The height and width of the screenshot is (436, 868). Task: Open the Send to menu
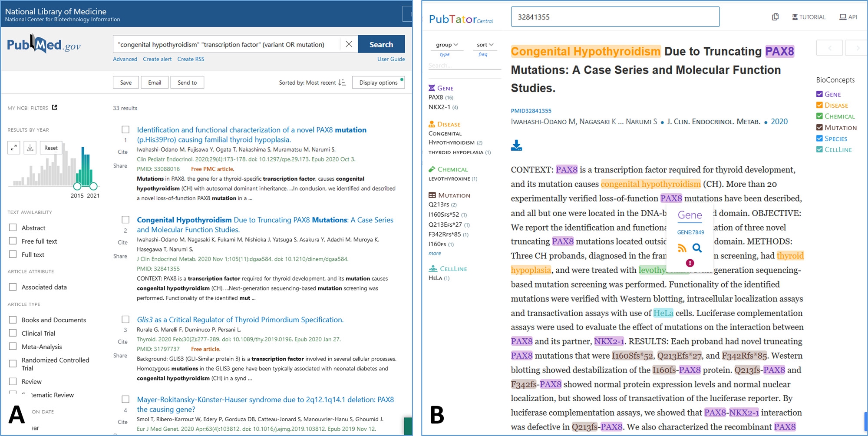click(x=187, y=82)
